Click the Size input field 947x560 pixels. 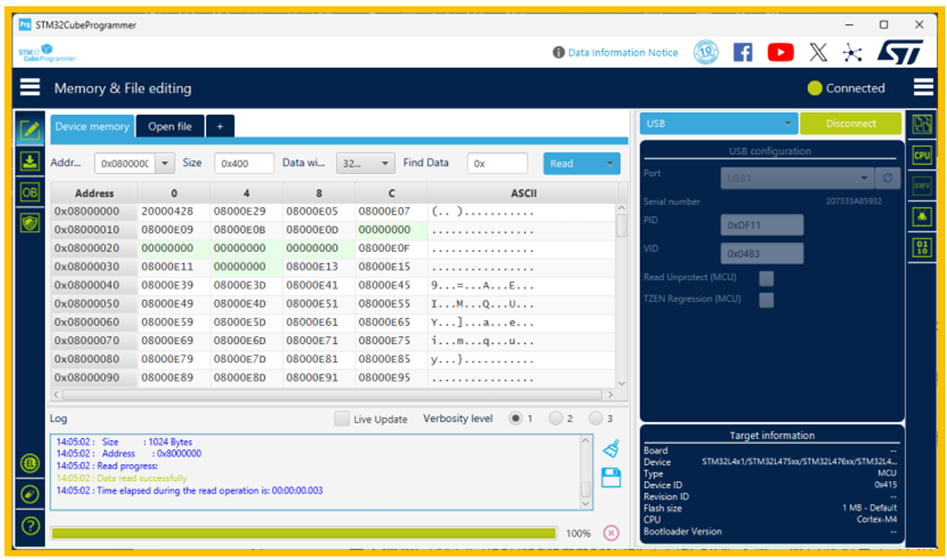point(244,163)
